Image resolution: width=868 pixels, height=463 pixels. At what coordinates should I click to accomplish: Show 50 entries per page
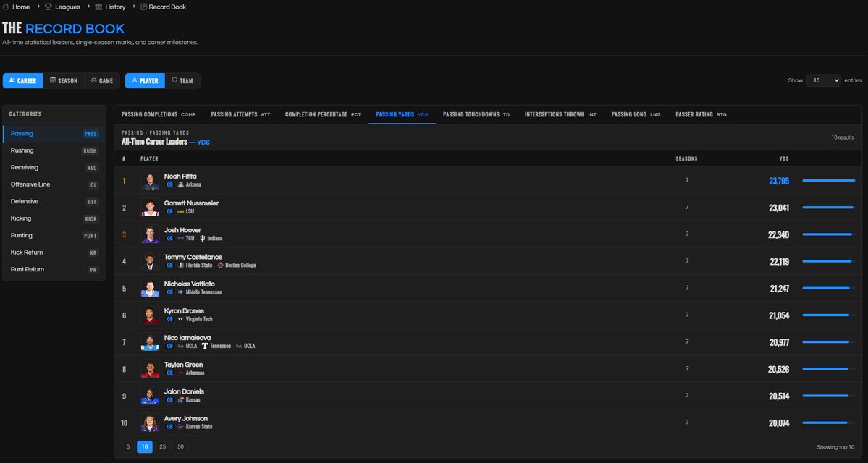[180, 446]
